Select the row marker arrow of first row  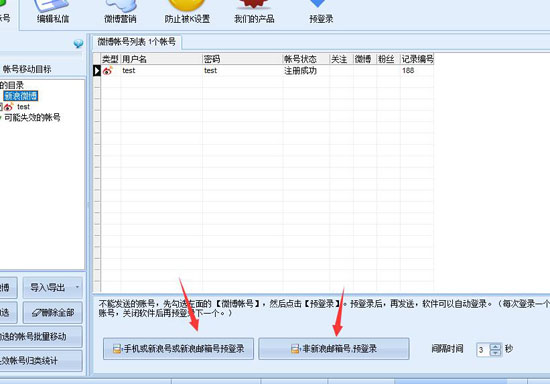click(x=96, y=70)
